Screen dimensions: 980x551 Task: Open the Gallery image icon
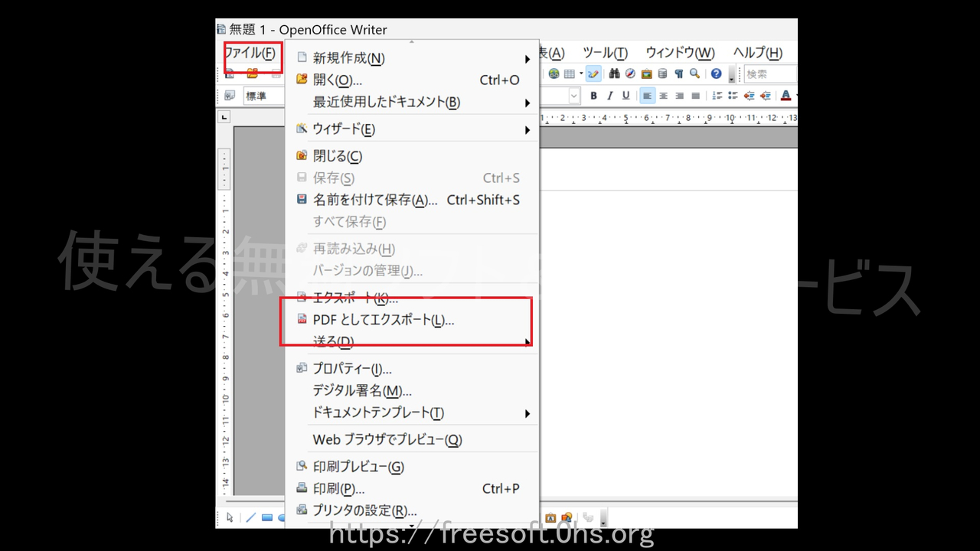pos(647,73)
